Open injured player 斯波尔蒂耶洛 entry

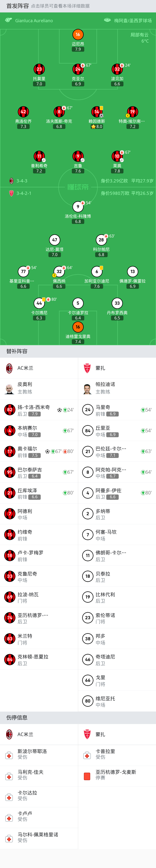(x=39, y=754)
